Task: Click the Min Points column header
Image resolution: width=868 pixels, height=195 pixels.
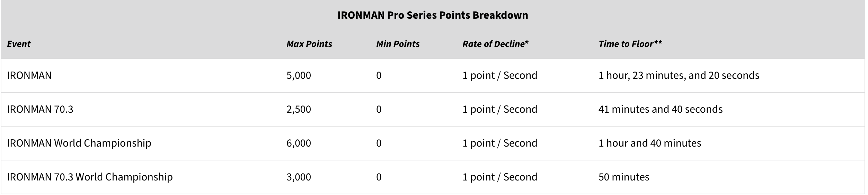Action: [398, 44]
